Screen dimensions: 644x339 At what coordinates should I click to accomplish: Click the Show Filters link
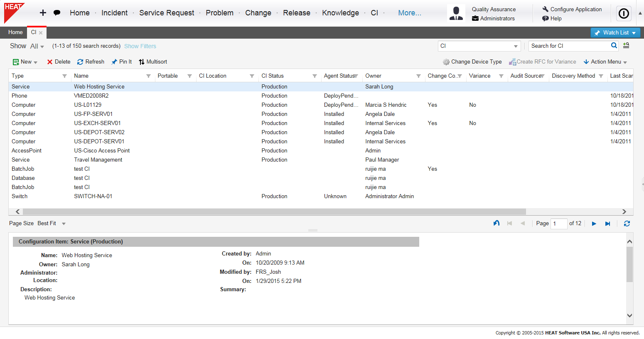140,46
